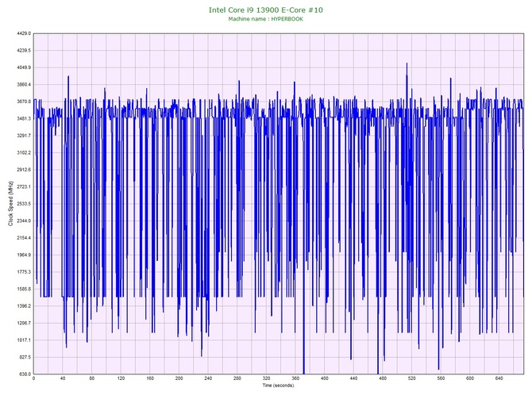Viewport: 532px width, 399px height.
Task: Click the 40 tick on the time axis
Action: pos(63,378)
